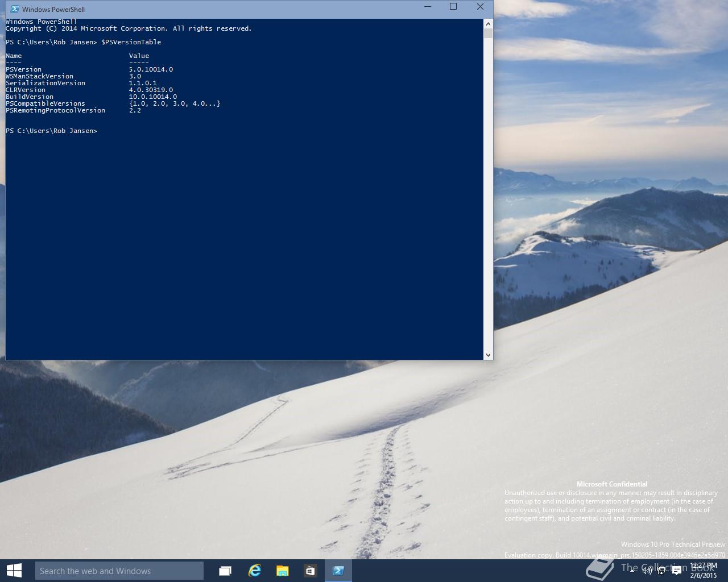
Task: Open File Explorer from the taskbar
Action: coord(282,571)
